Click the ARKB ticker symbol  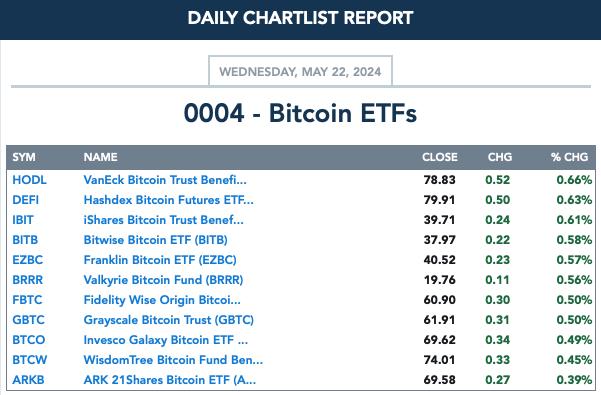point(28,380)
